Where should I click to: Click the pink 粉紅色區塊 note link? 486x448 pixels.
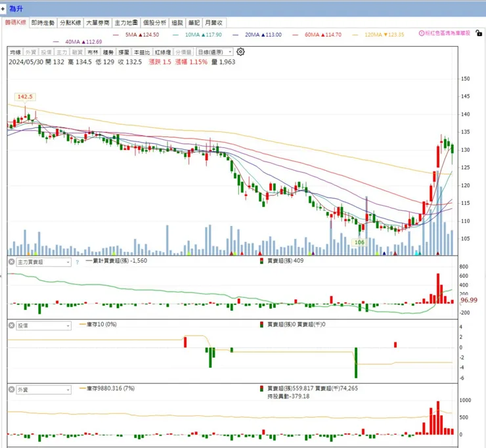pos(447,34)
